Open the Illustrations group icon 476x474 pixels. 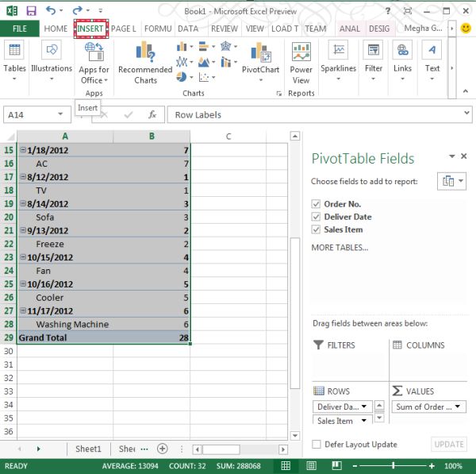pyautogui.click(x=52, y=50)
